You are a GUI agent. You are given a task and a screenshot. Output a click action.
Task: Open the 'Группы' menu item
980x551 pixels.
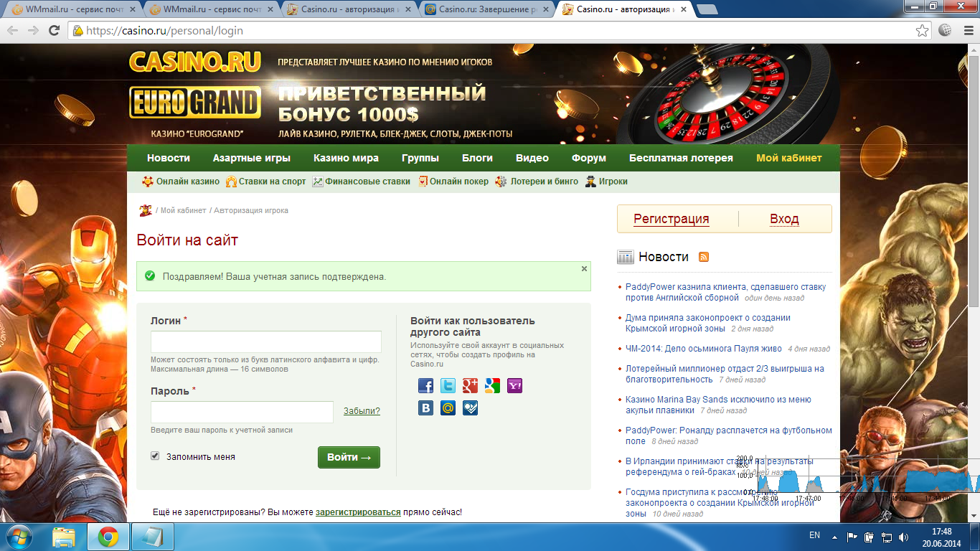pyautogui.click(x=420, y=158)
